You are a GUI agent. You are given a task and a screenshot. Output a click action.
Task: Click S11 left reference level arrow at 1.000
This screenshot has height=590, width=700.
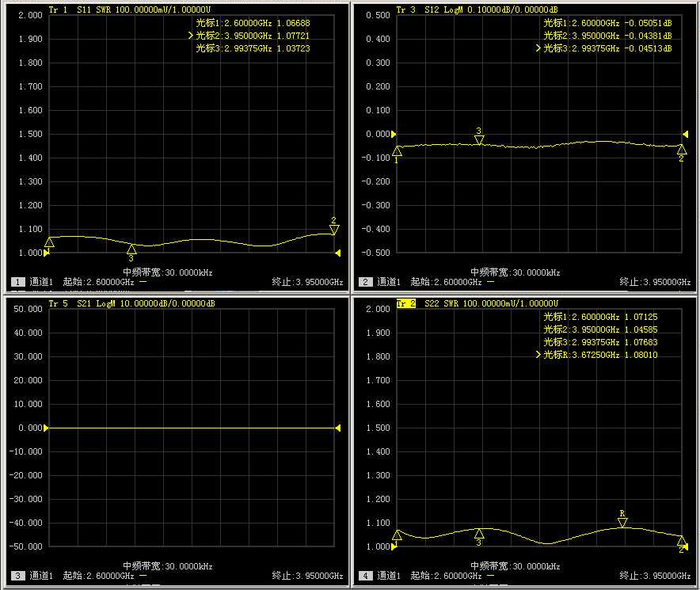pyautogui.click(x=47, y=253)
